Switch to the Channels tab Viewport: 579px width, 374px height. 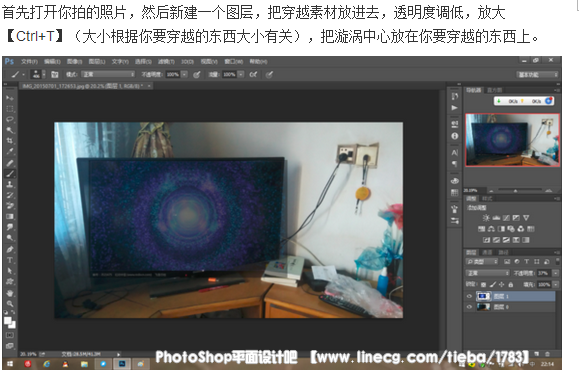coord(487,253)
